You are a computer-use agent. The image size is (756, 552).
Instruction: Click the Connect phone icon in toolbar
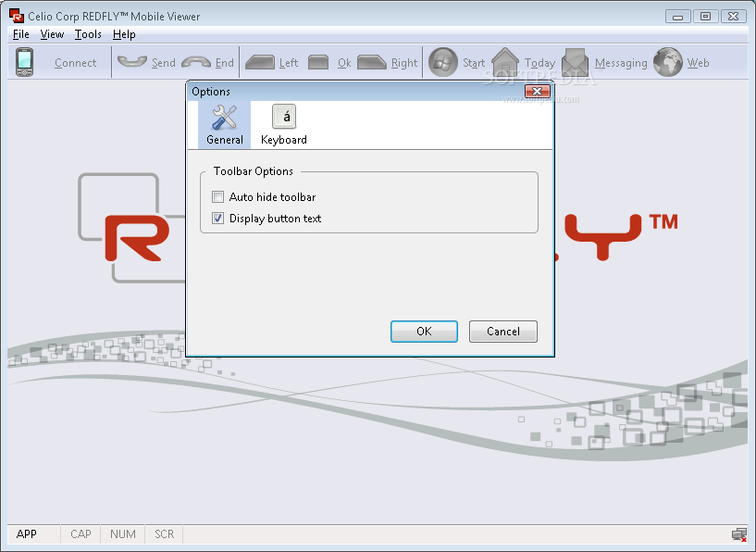coord(24,62)
